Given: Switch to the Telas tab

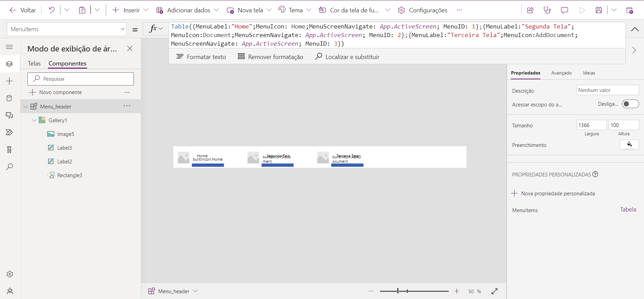Looking at the screenshot, I should (34, 64).
